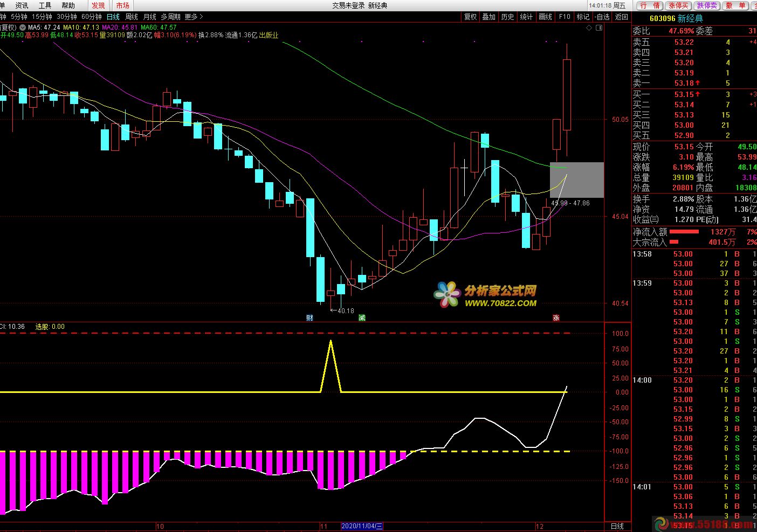Click the 换手 2.88% value

point(684,199)
